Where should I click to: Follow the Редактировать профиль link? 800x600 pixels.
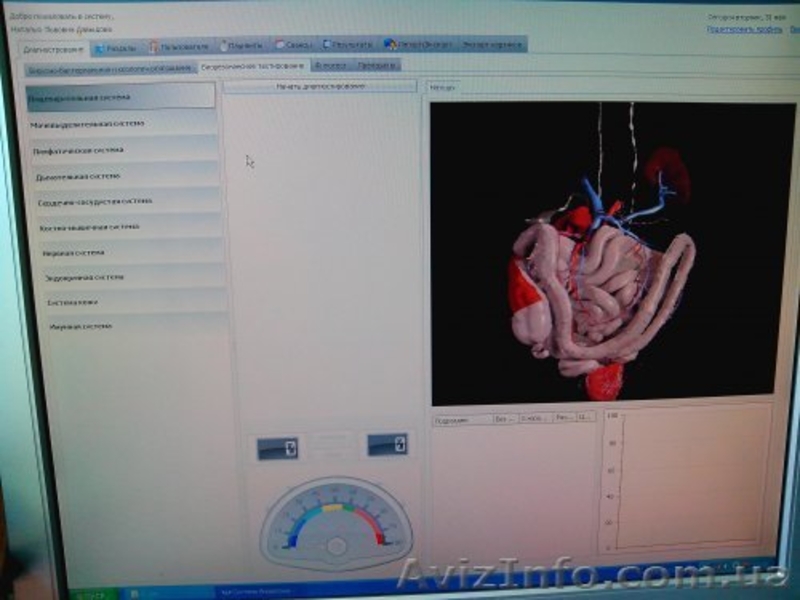pos(742,29)
